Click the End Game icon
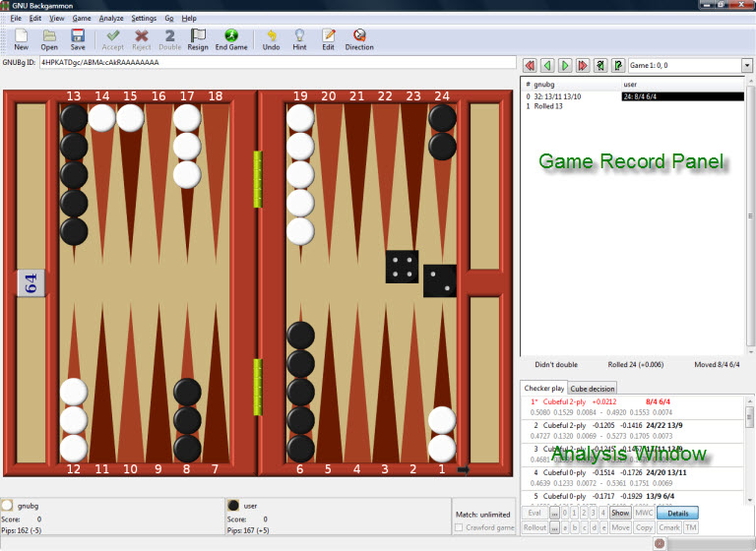This screenshot has width=756, height=551. click(231, 39)
